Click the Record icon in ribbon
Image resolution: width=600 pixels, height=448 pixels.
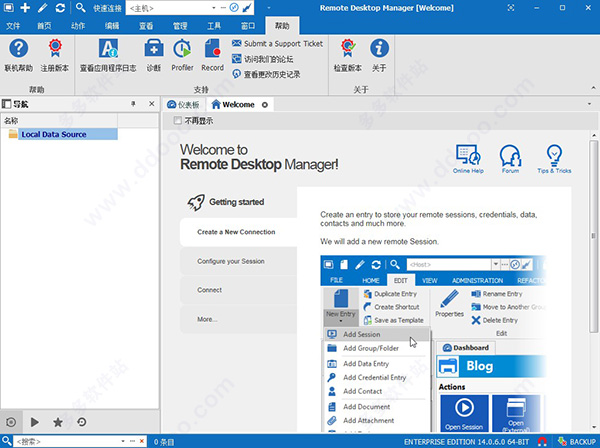click(x=212, y=49)
